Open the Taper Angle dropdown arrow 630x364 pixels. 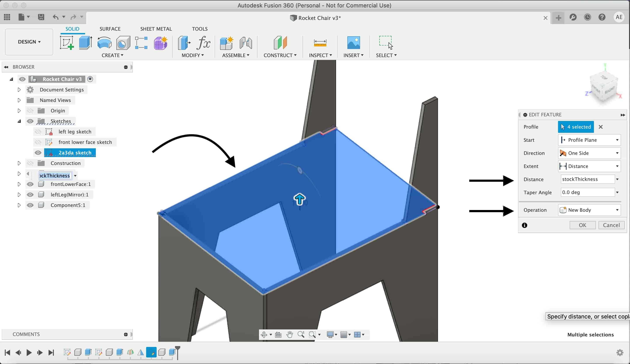coord(617,192)
